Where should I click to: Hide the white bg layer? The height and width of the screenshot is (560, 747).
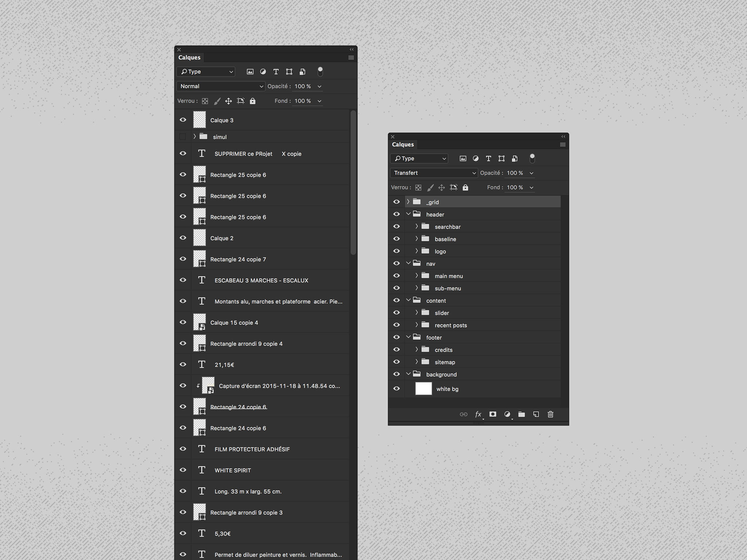point(396,389)
